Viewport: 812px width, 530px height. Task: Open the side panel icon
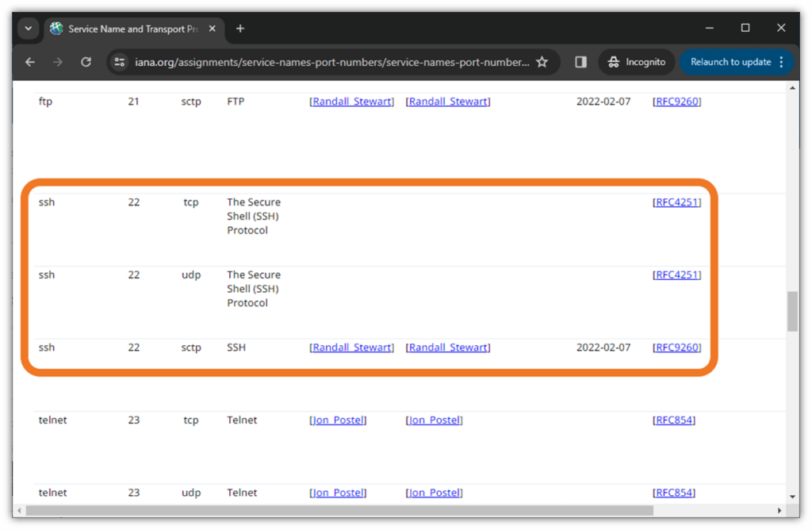point(580,62)
